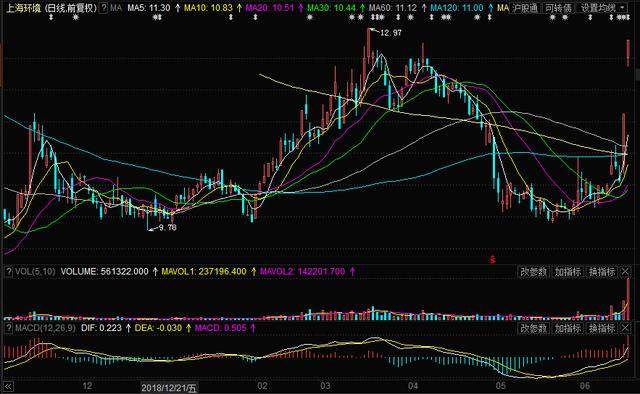This screenshot has height=394, width=640.
Task: Open help icon beside MACD(12,26,9)
Action: click(9, 328)
